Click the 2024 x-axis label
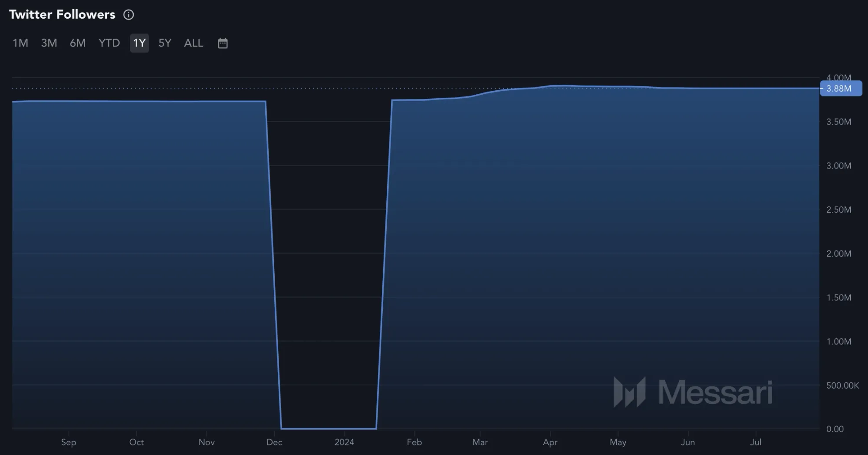Viewport: 868px width, 455px height. click(344, 442)
